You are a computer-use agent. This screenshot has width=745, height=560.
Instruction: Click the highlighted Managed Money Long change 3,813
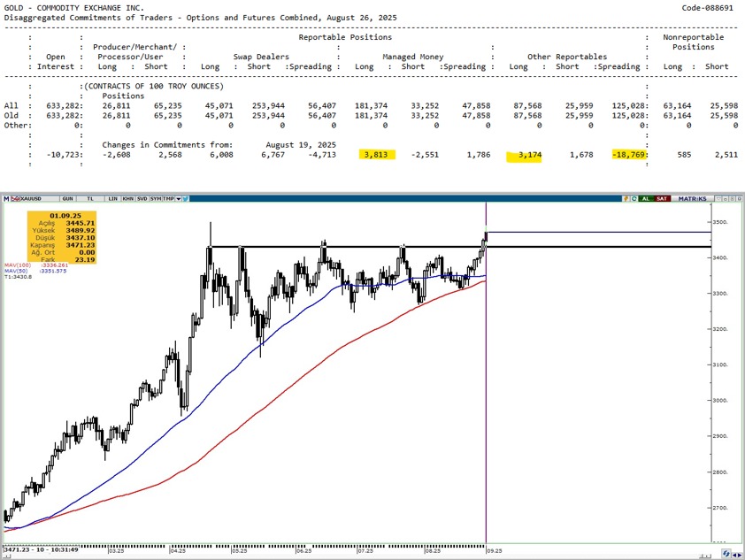tap(376, 155)
